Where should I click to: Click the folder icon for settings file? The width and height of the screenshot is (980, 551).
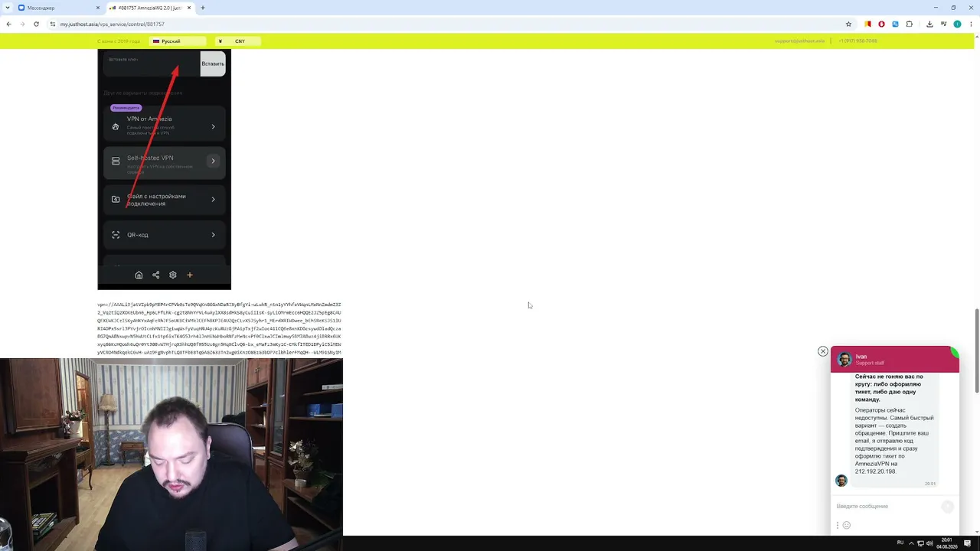pos(116,199)
